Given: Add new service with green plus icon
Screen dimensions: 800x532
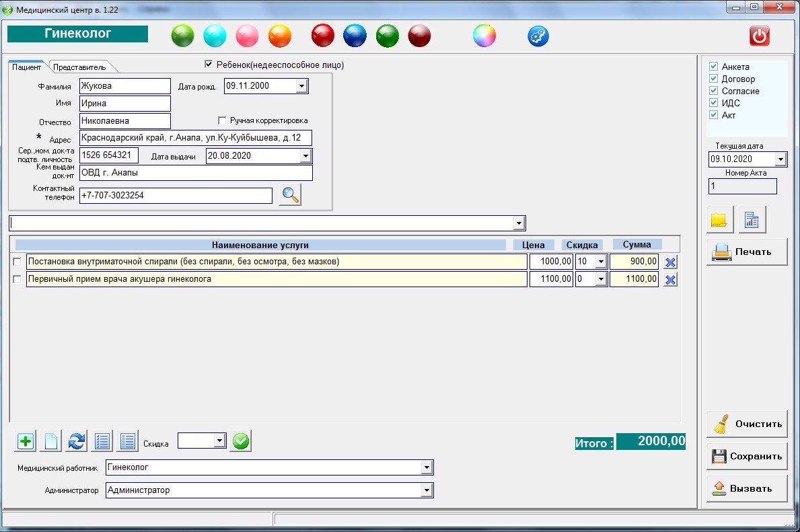Looking at the screenshot, I should [x=26, y=441].
